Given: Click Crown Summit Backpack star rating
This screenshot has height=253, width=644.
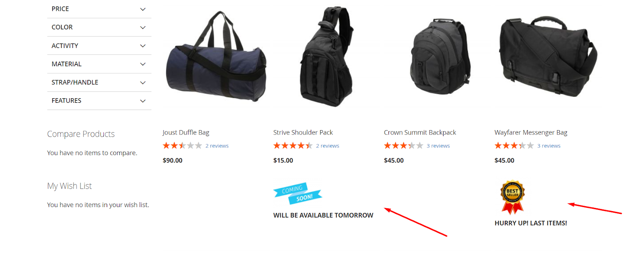Looking at the screenshot, I should coord(404,145).
